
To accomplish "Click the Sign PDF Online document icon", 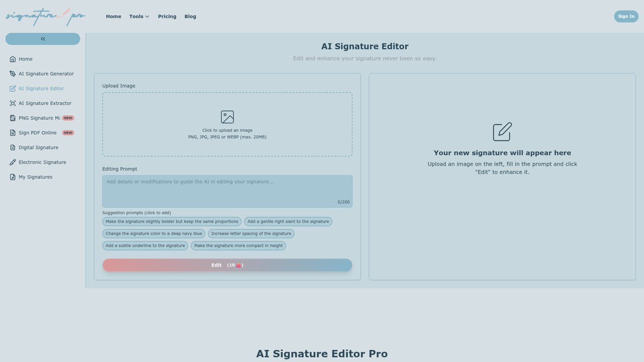I will 13,133.
